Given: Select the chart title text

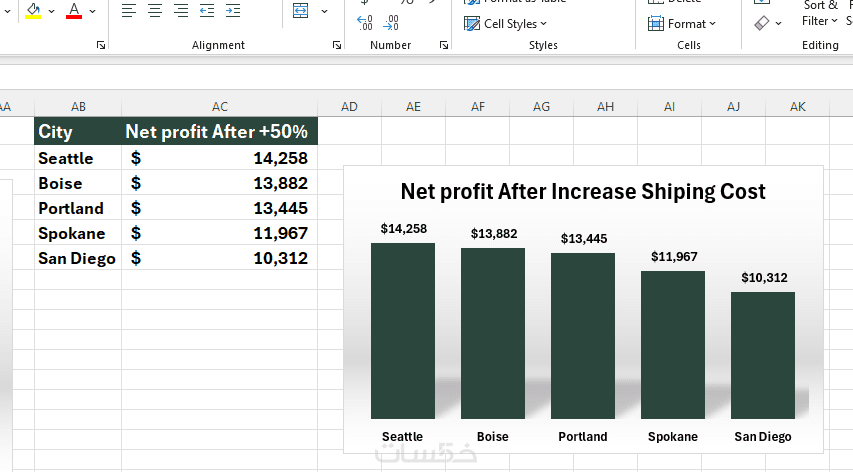Looking at the screenshot, I should (583, 191).
